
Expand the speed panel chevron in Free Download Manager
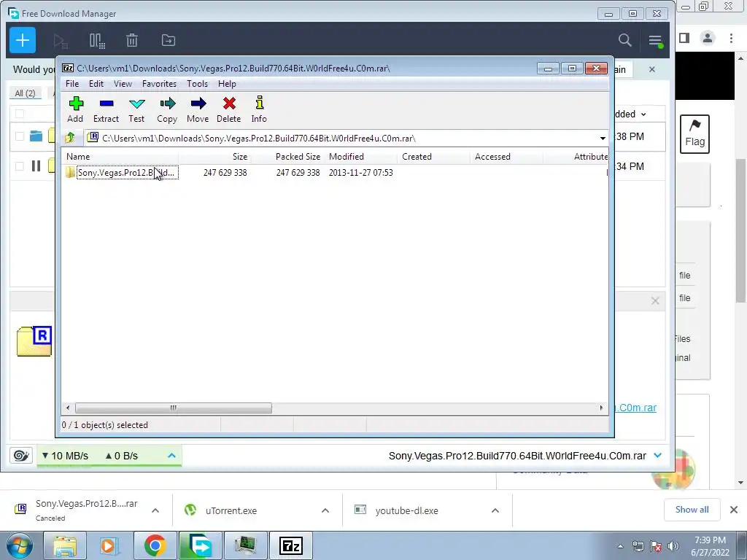(172, 456)
